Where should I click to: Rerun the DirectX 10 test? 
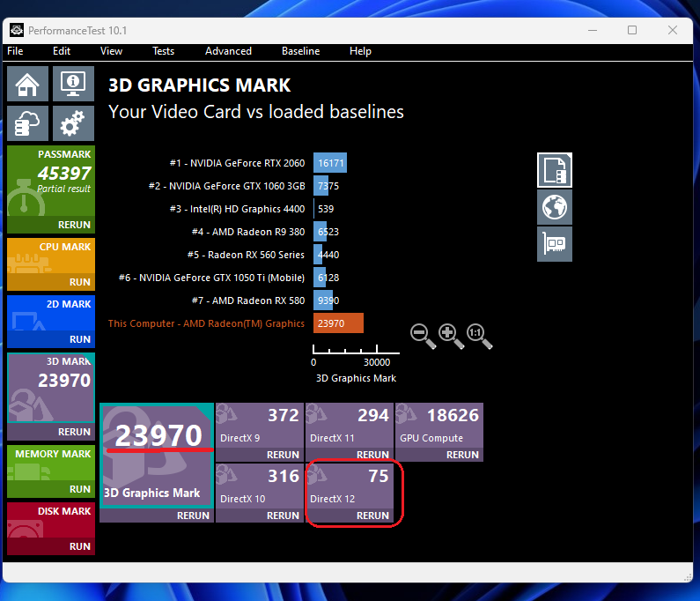(260, 516)
